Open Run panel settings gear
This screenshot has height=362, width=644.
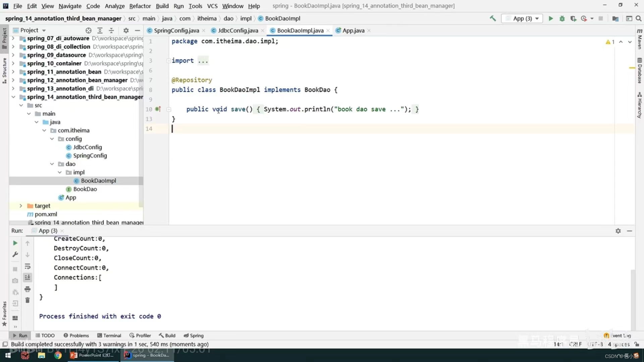(618, 231)
